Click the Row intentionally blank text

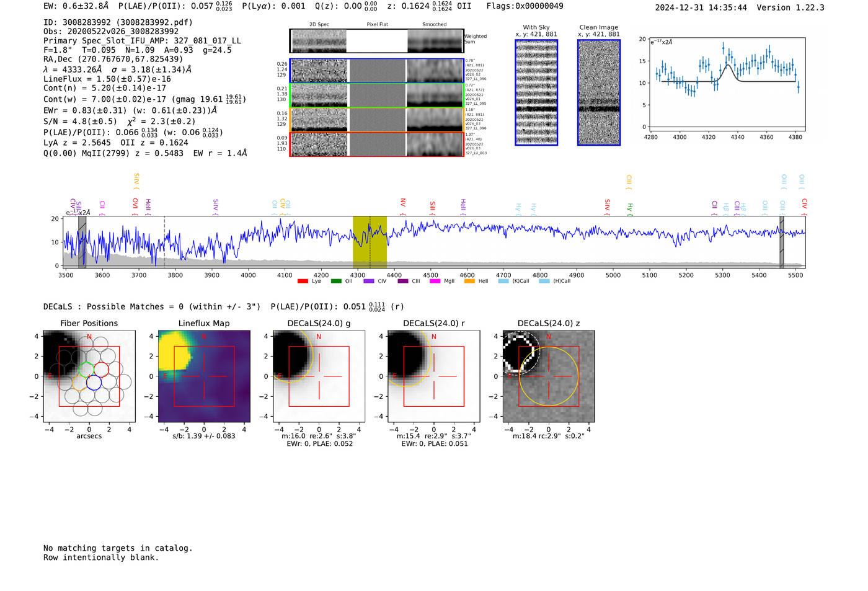coord(101,558)
